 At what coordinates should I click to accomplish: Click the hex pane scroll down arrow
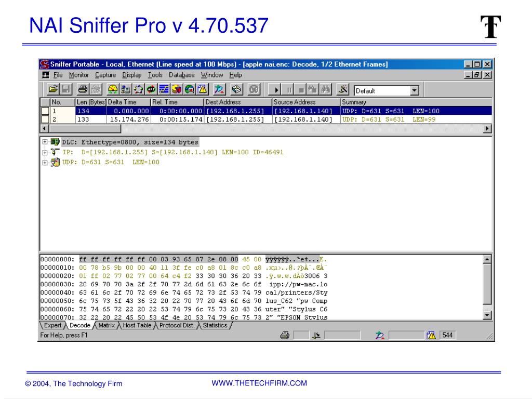coord(487,315)
